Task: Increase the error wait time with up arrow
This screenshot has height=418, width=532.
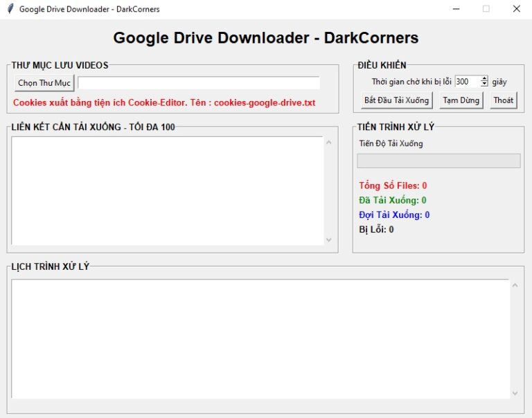Action: pyautogui.click(x=484, y=79)
